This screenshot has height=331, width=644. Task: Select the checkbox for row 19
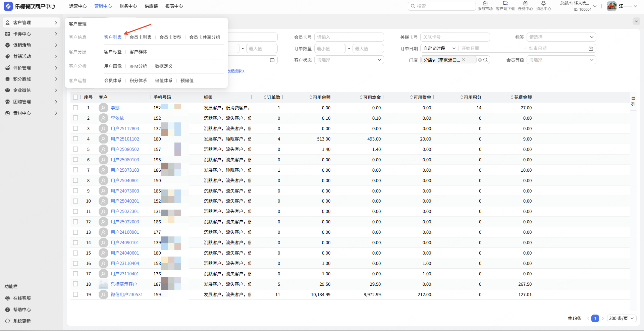pos(75,294)
